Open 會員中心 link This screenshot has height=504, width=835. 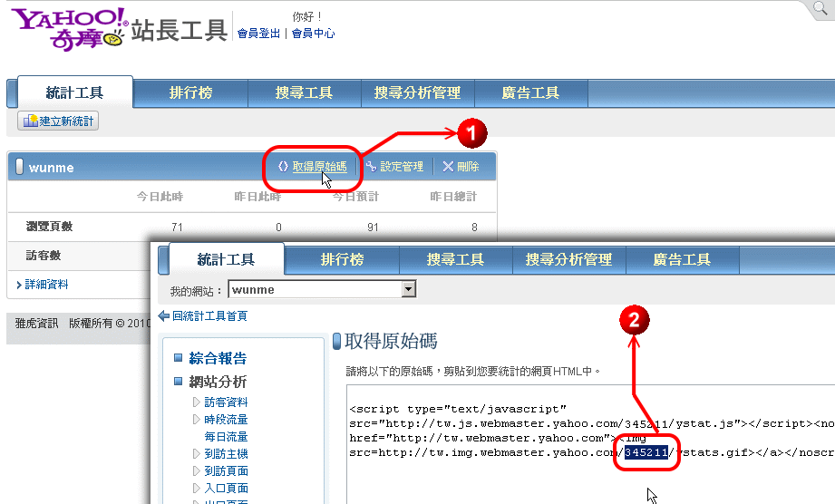pos(313,34)
